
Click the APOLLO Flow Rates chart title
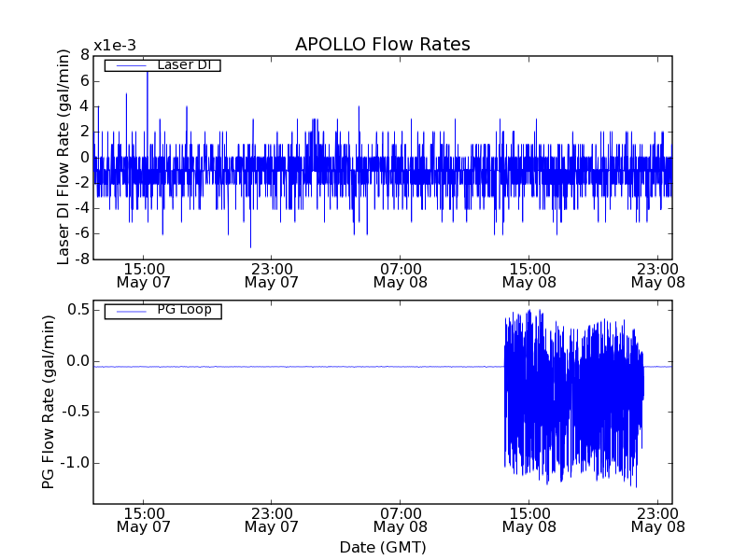[382, 45]
